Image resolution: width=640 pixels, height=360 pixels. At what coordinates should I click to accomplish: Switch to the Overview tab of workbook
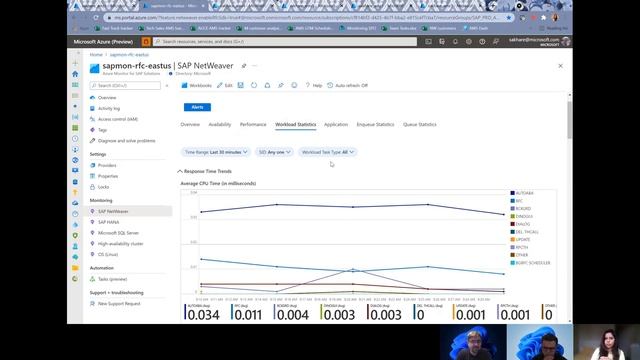(x=190, y=124)
